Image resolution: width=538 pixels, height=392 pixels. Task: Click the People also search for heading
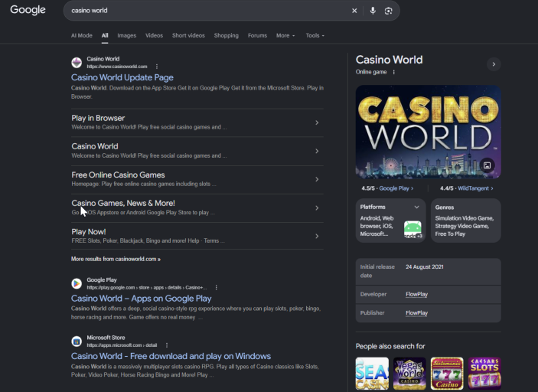[390, 346]
